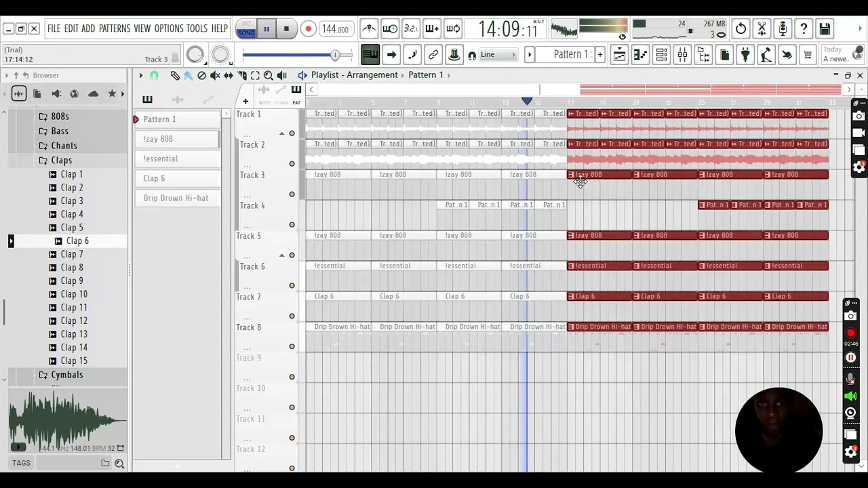
Task: Expand the Cymbals folder
Action: 66,375
